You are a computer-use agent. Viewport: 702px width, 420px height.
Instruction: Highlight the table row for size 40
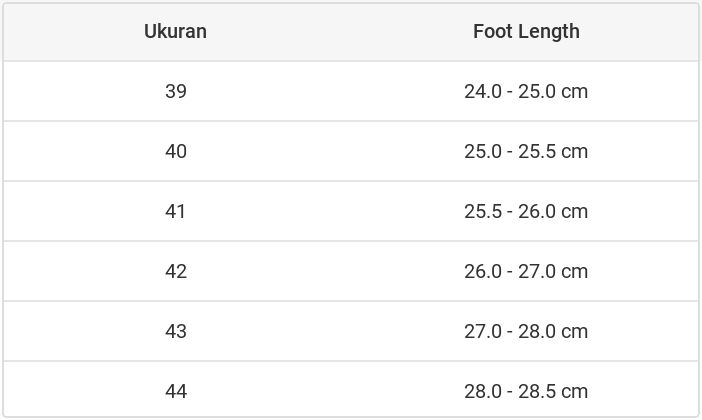tap(350, 151)
